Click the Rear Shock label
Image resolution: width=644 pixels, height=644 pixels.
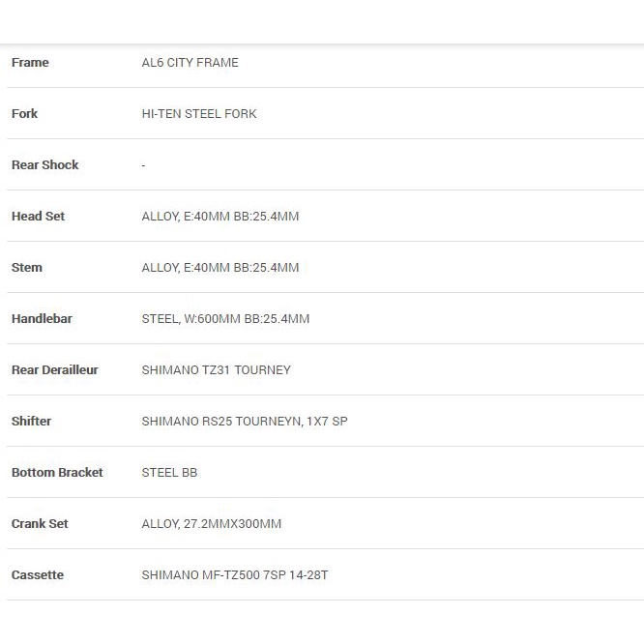(45, 165)
